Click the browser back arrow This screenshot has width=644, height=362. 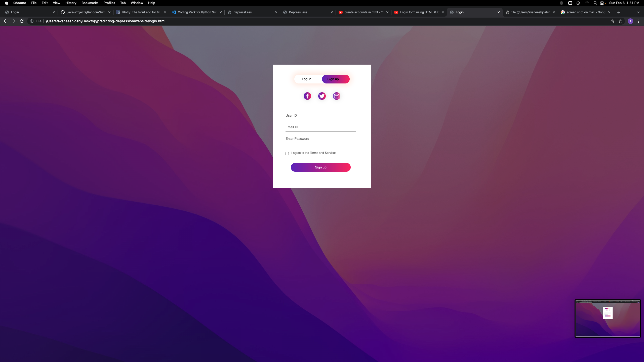(x=6, y=21)
